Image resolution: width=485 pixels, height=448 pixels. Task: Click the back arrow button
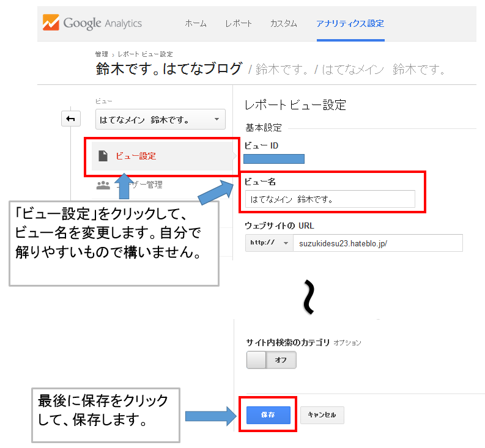coord(71,119)
